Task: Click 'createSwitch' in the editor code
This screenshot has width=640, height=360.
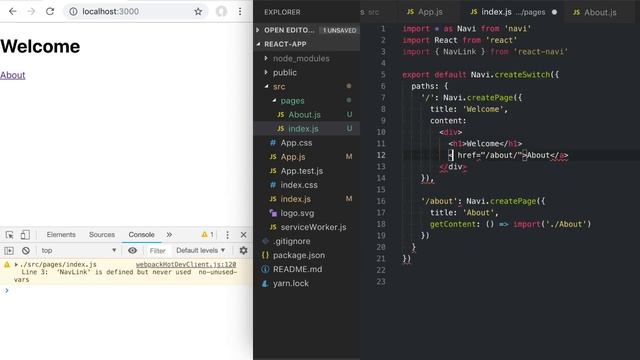Action: tap(522, 75)
